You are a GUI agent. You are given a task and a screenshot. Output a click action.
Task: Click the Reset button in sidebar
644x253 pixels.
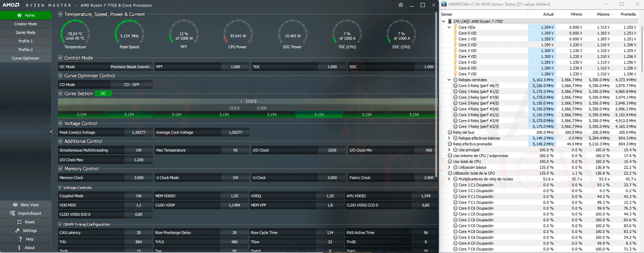(25, 222)
